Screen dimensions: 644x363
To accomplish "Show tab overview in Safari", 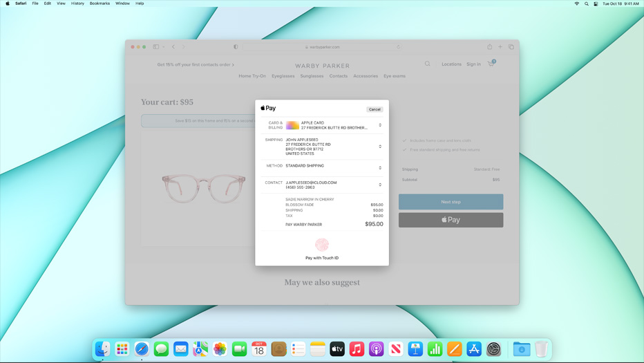I will (x=511, y=47).
